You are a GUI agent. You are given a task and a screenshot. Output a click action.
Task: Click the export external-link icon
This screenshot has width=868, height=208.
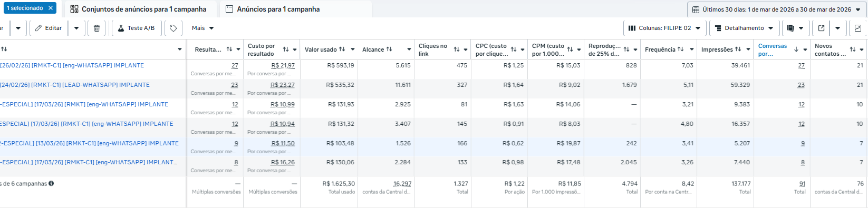[821, 28]
